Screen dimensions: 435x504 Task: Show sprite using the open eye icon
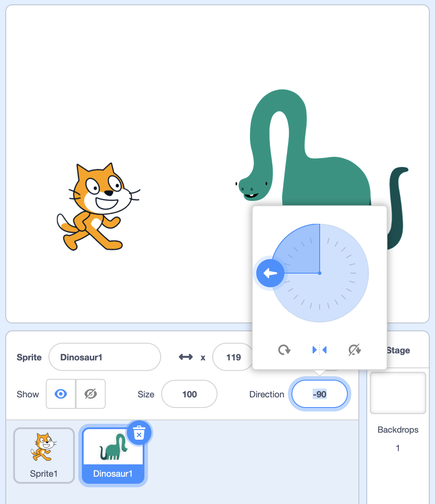[x=61, y=394]
